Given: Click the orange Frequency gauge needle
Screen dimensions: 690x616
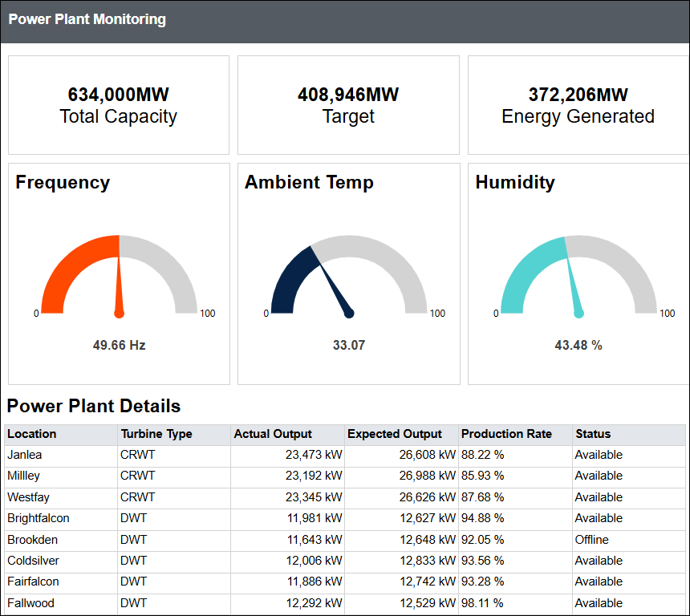Looking at the screenshot, I should point(119,286).
